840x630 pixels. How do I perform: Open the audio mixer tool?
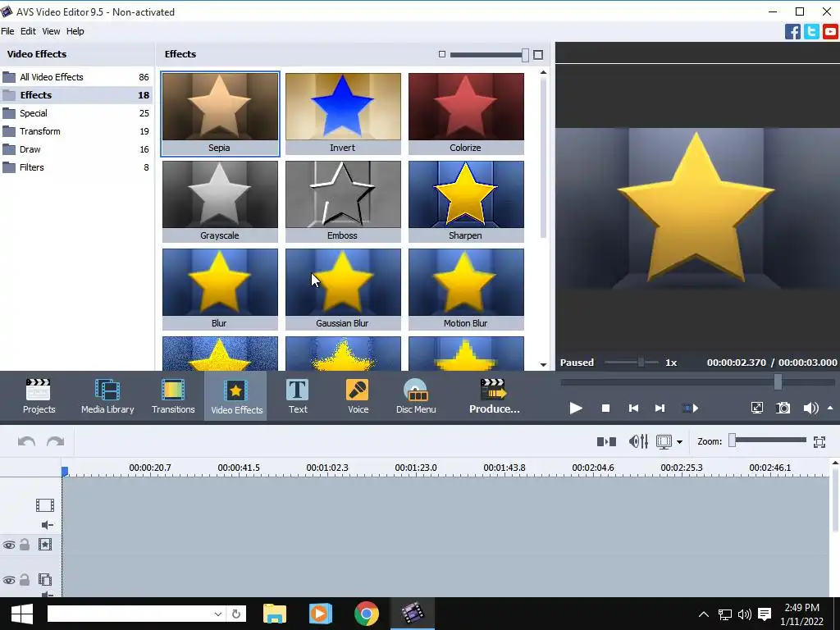coord(638,441)
